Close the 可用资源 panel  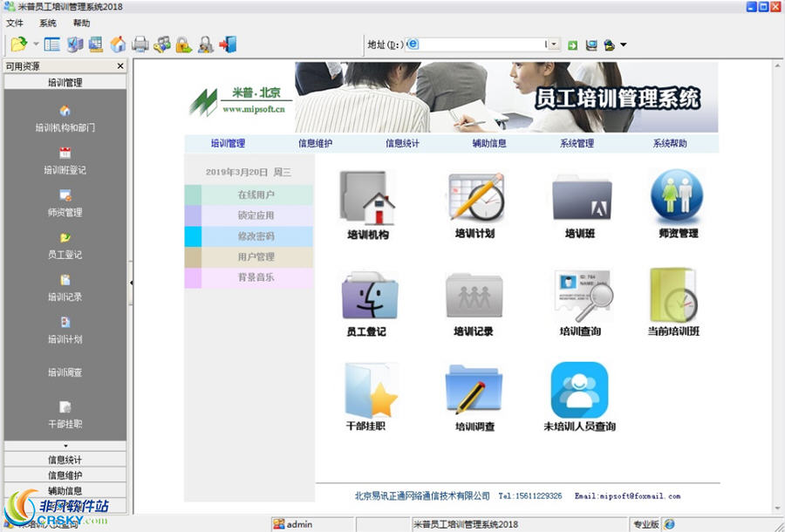pos(120,66)
